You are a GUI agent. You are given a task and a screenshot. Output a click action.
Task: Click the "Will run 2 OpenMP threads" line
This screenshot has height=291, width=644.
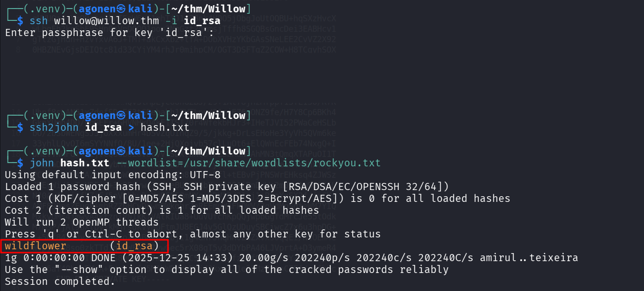(81, 222)
